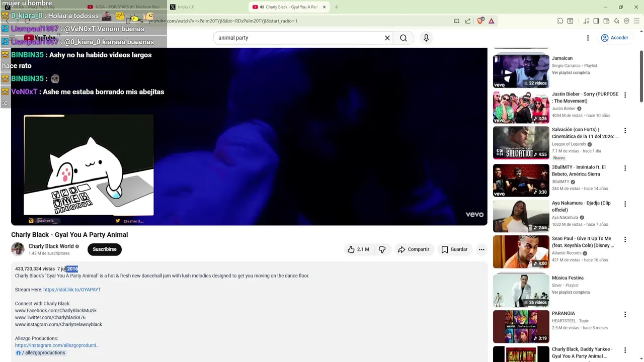644x362 pixels.
Task: Open browser Extensions puzzle icon
Action: pos(560,21)
